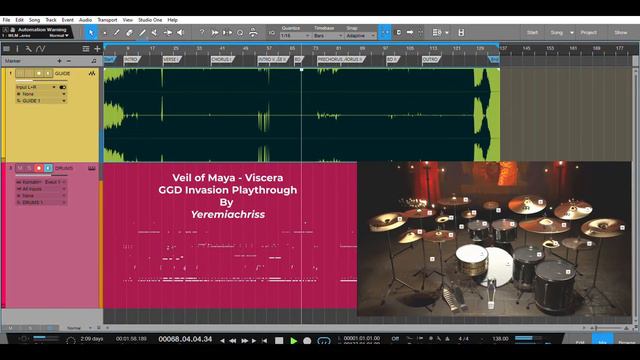Toggle autoscroll button in toolbar
This screenshot has height=360, width=640.
pyautogui.click(x=399, y=33)
